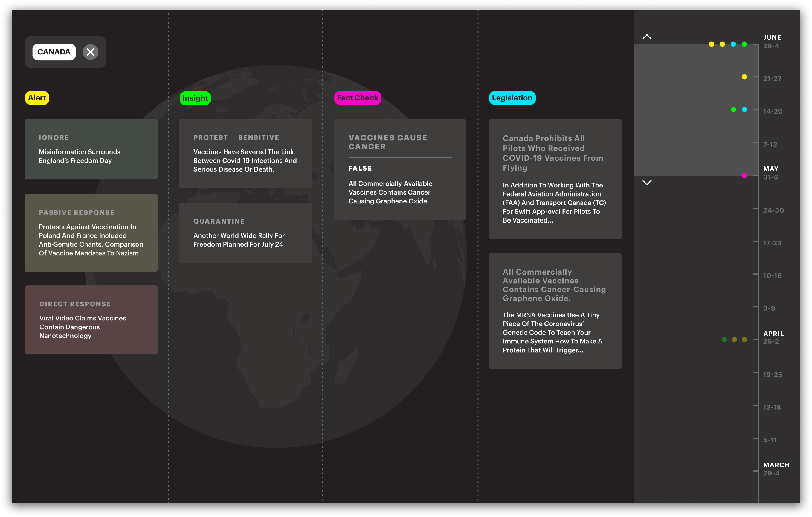Click yellow dot at week 21-27
This screenshot has width=812, height=517.
coord(744,77)
